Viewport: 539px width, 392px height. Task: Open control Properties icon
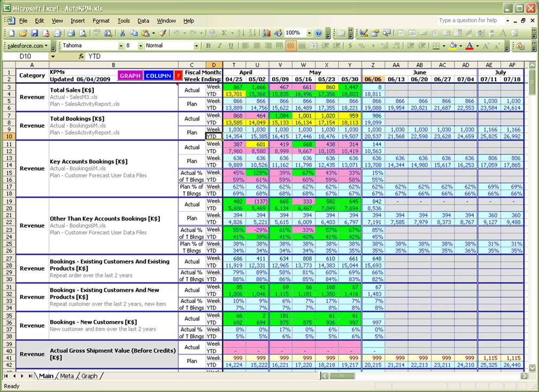375,33
